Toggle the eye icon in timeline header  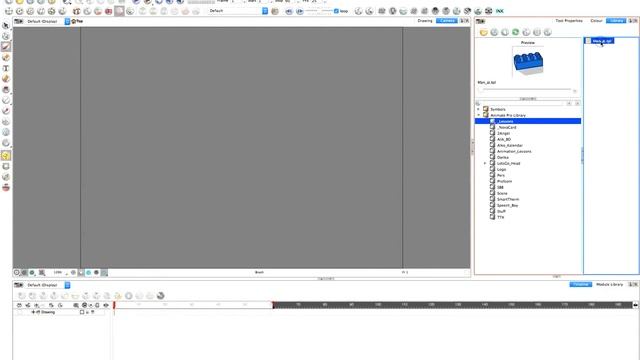(x=106, y=305)
